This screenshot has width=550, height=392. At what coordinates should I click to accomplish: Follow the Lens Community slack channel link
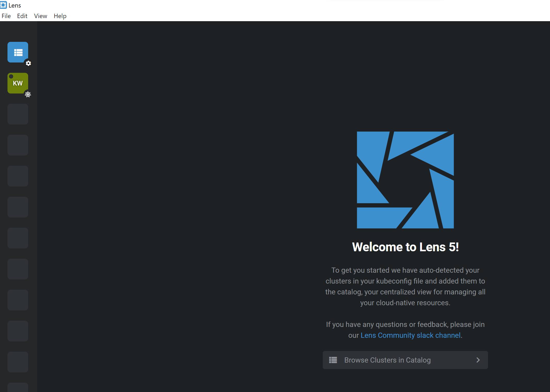[410, 335]
